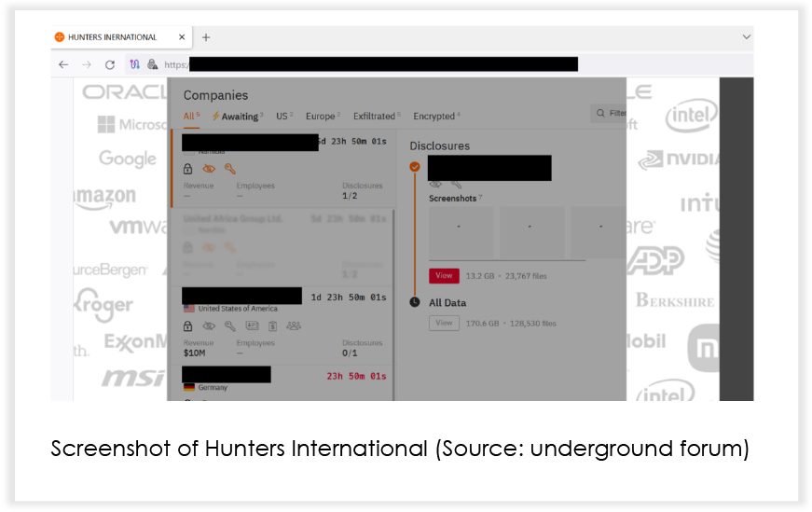Click the company list vertical scrollbar
The height and width of the screenshot is (512, 812).
tap(394, 305)
